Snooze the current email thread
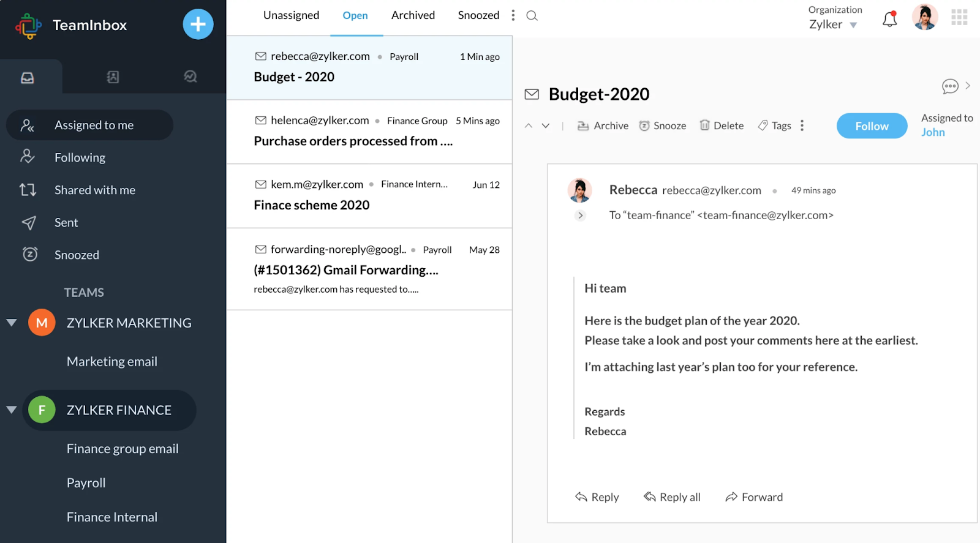The image size is (980, 543). click(662, 125)
